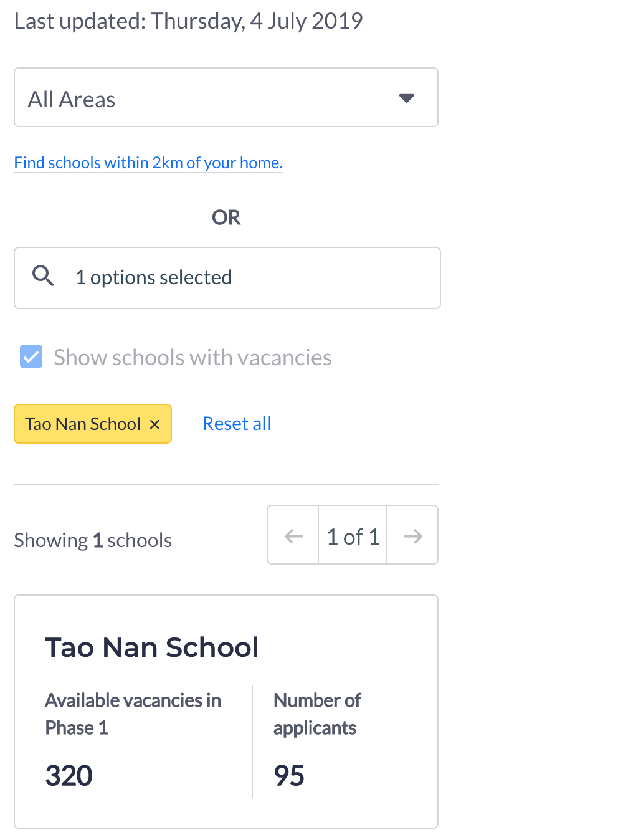Click the 'Last updated' date text
The height and width of the screenshot is (840, 618).
click(188, 21)
